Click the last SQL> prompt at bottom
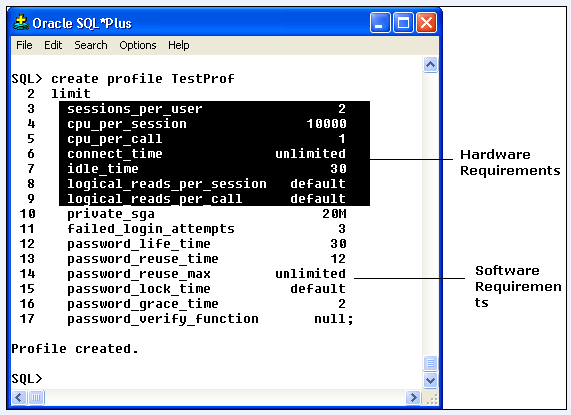 tap(27, 379)
